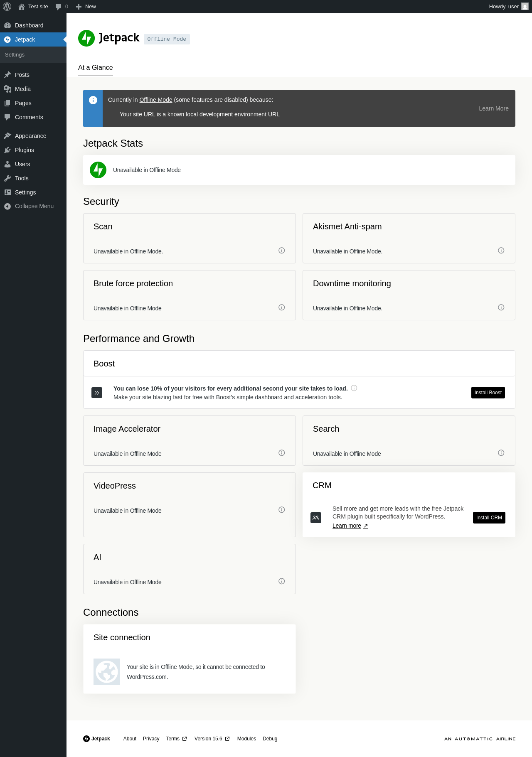Open the Howdy, user account menu
This screenshot has height=757, width=532.
click(508, 7)
